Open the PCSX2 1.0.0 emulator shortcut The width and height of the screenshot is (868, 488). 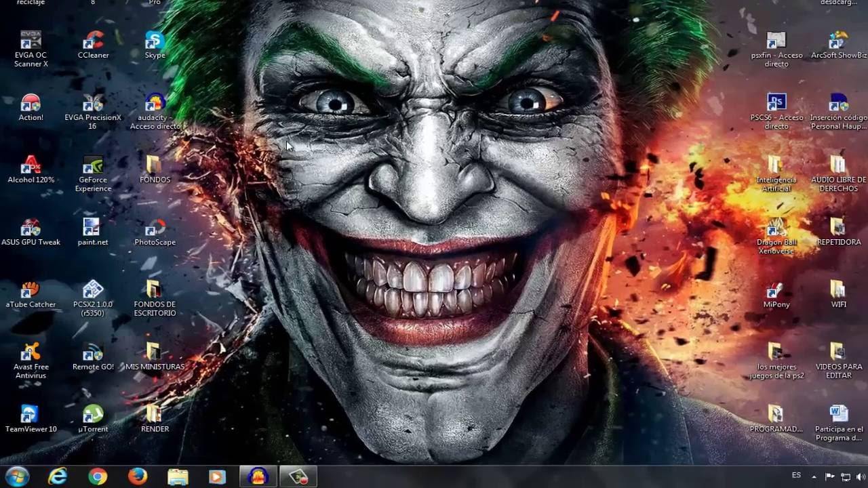point(93,298)
